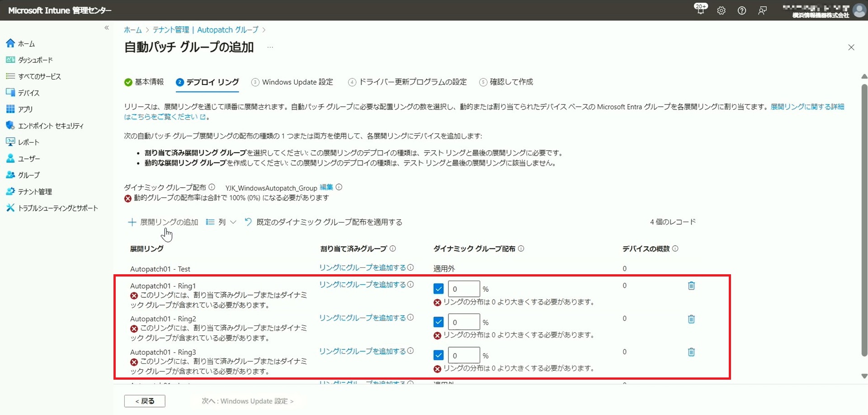This screenshot has height=415, width=868.
Task: Click info icon after the 編集 link
Action: [x=339, y=187]
